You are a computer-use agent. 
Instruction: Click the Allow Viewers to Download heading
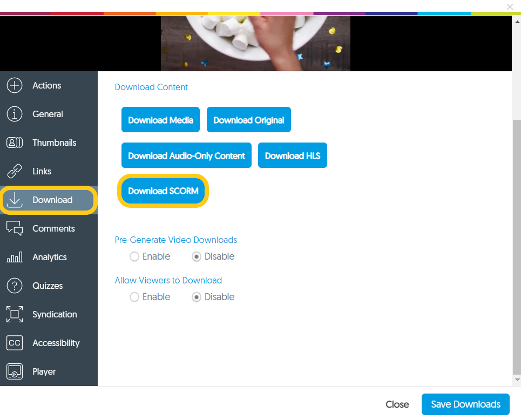[168, 280]
